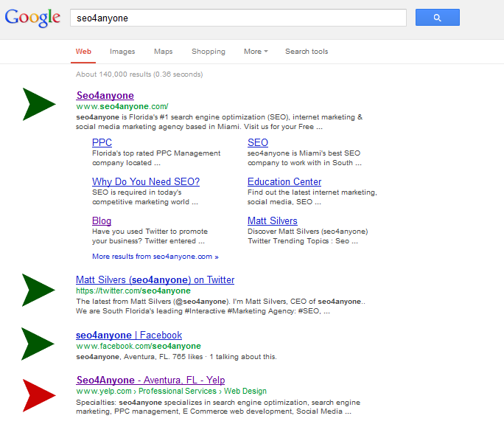The height and width of the screenshot is (424, 504).
Task: Open the Blog sitelink
Action: [102, 221]
